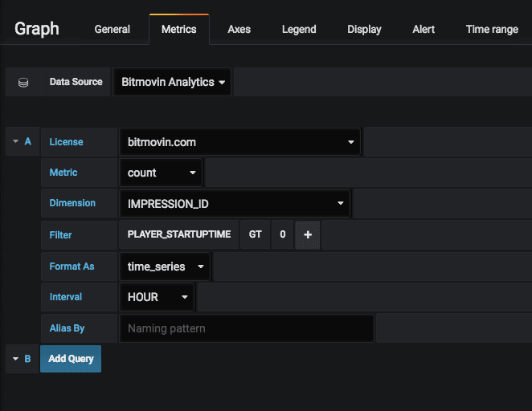Click the PLAYER_STARTUPTIME filter segment
532x411 pixels.
(178, 234)
